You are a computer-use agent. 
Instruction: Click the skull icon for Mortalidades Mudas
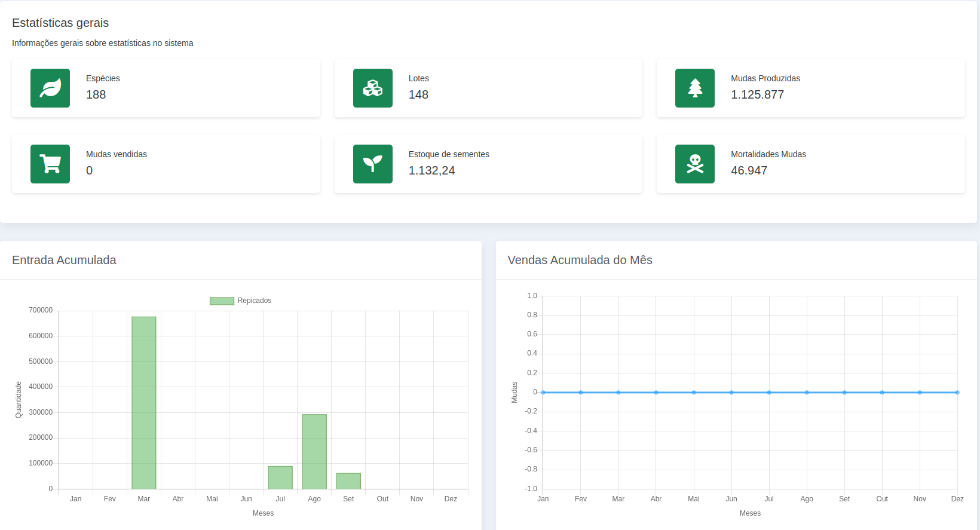click(694, 164)
